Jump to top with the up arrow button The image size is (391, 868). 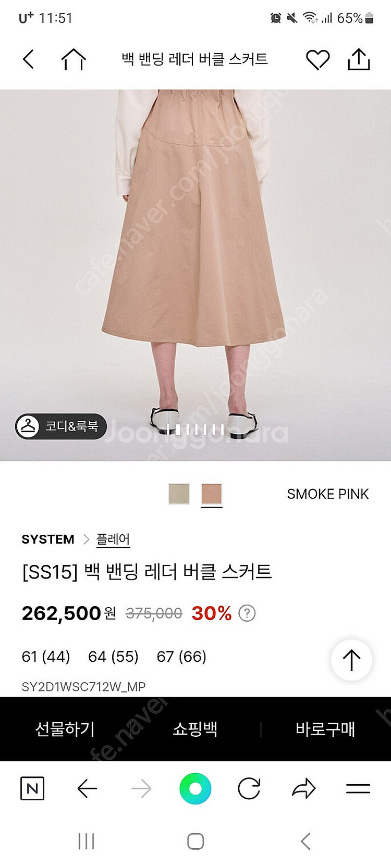(x=351, y=660)
